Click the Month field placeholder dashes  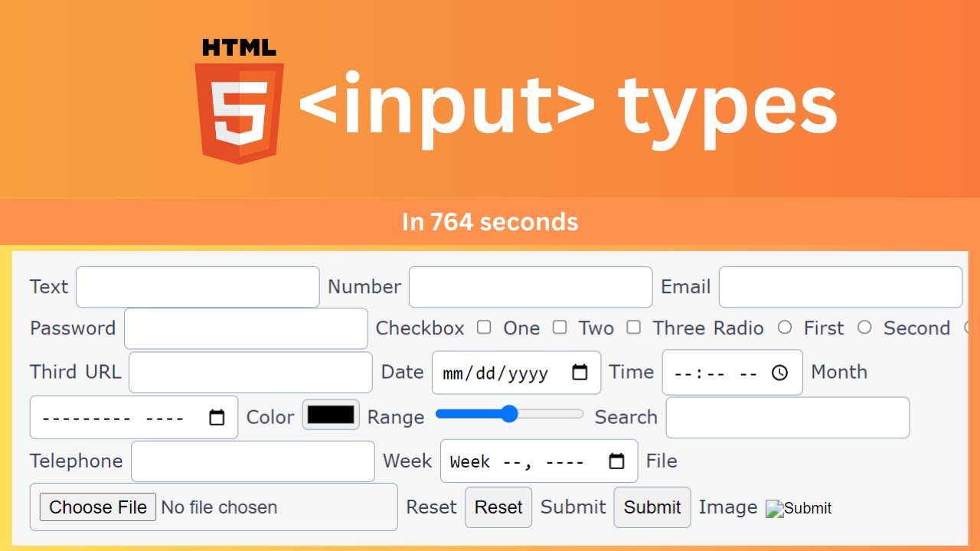pos(113,419)
